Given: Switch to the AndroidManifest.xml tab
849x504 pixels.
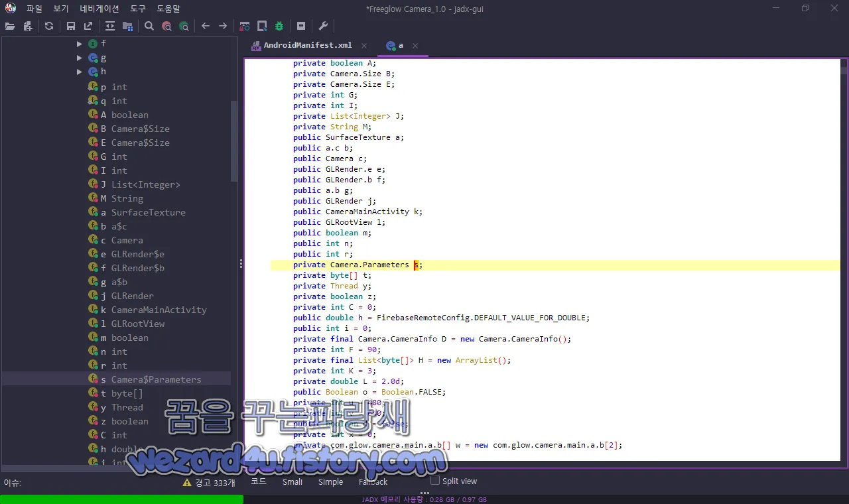Looking at the screenshot, I should point(308,45).
